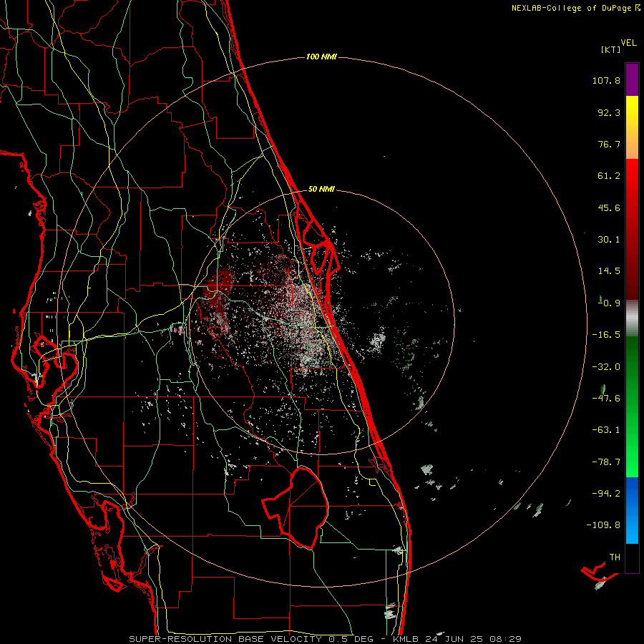Select the 61.2 legend value

[x=609, y=176]
